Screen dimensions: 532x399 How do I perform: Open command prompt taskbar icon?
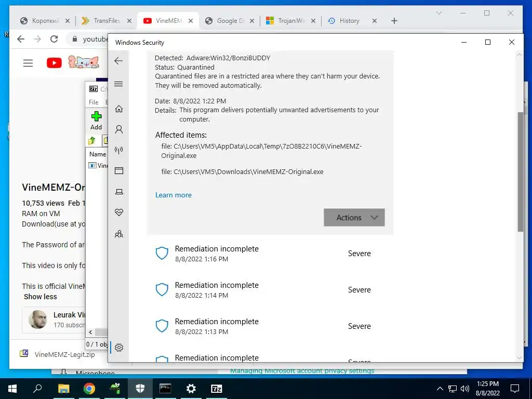165,389
